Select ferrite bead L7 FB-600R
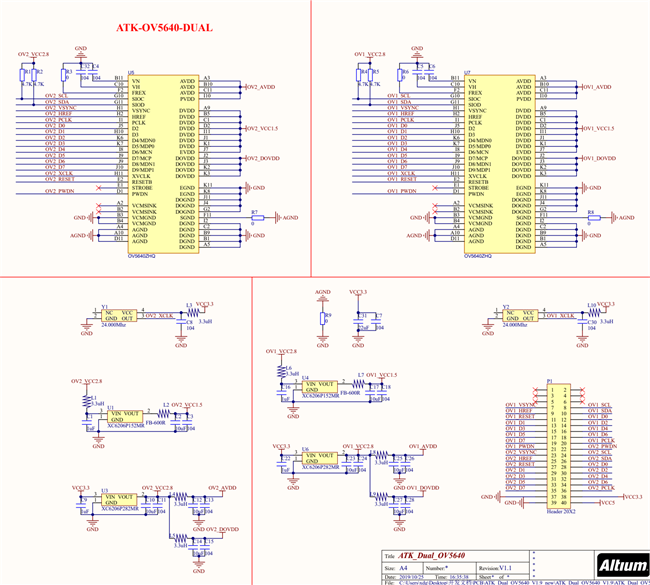 (358, 384)
